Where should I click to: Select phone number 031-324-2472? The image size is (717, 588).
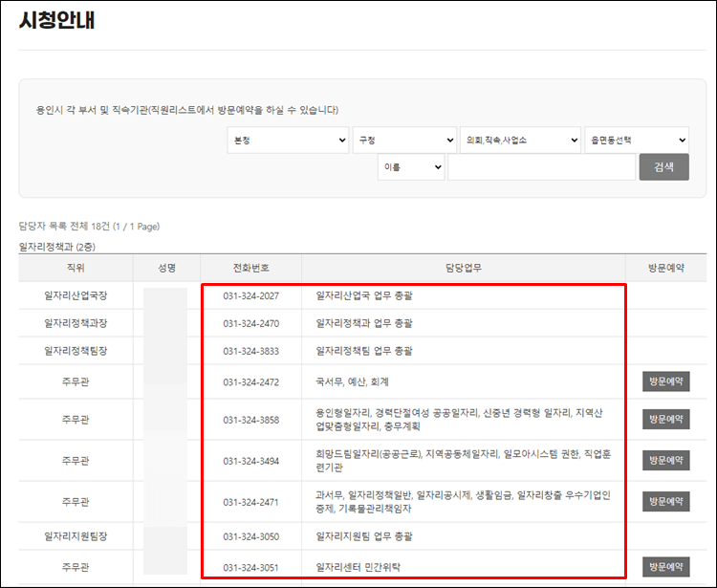(251, 382)
